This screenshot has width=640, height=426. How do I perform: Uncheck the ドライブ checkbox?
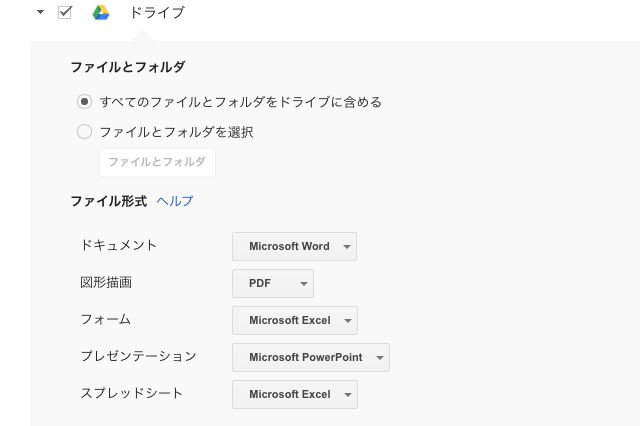[x=65, y=12]
